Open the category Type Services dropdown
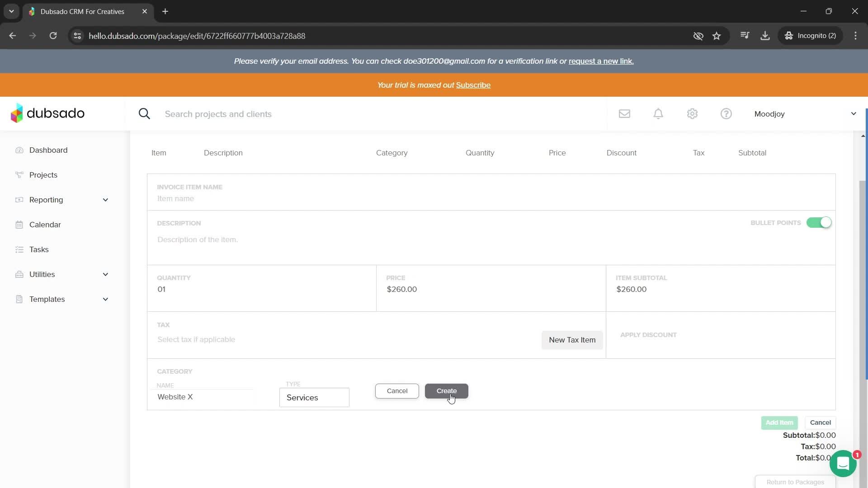 (x=314, y=398)
